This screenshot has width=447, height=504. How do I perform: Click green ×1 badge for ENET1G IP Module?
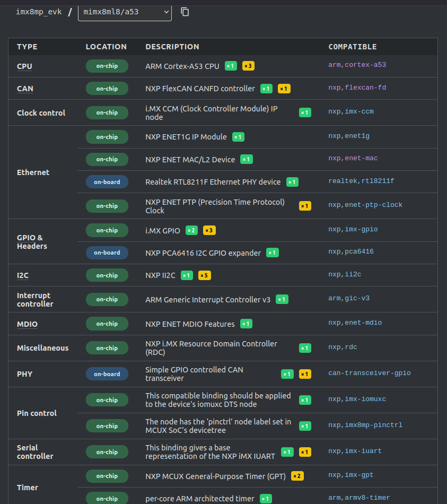point(238,137)
